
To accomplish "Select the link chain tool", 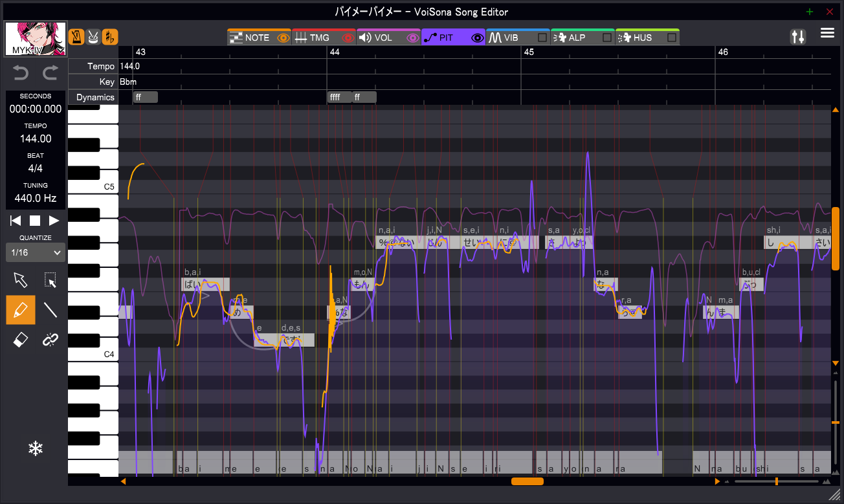I will (x=50, y=339).
